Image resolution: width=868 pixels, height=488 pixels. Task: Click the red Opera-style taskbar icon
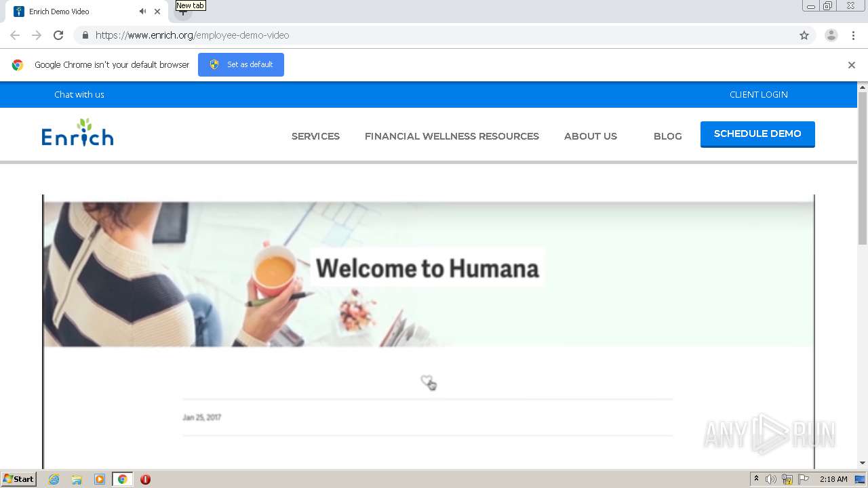(x=145, y=479)
